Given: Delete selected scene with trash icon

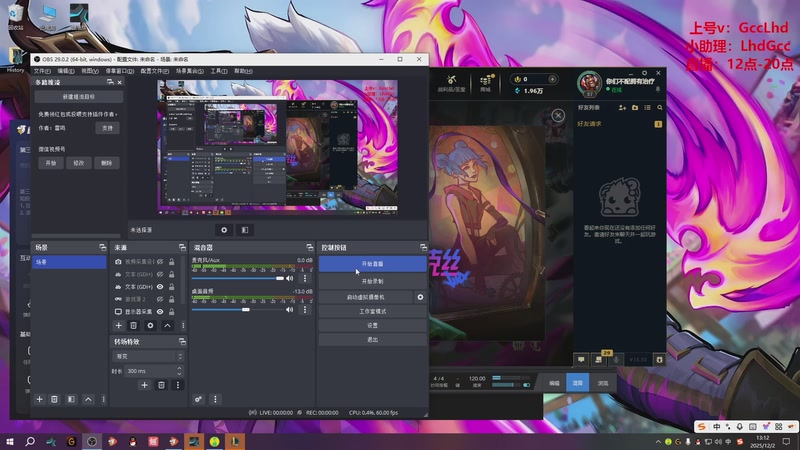Looking at the screenshot, I should (x=54, y=399).
